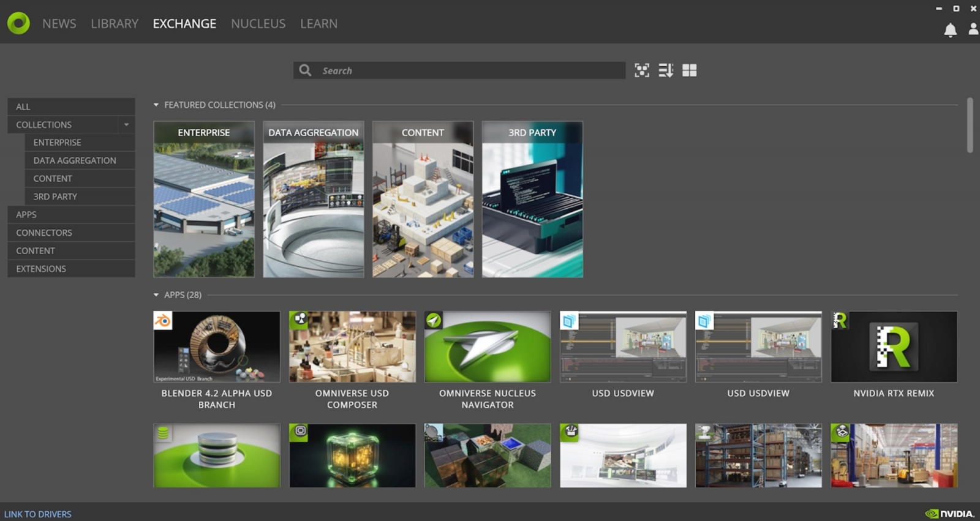Click the magnifier icon in search bar
The height and width of the screenshot is (521, 980).
[x=305, y=70]
